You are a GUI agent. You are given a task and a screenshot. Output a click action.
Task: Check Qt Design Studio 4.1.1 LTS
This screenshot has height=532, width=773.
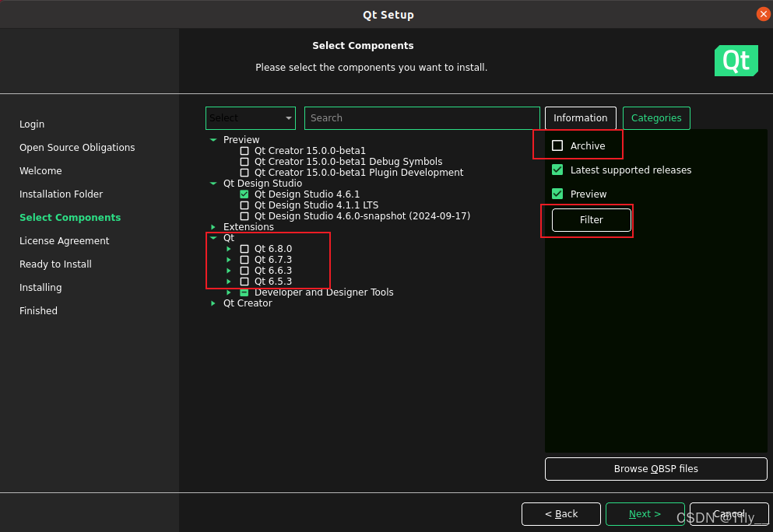pyautogui.click(x=244, y=205)
